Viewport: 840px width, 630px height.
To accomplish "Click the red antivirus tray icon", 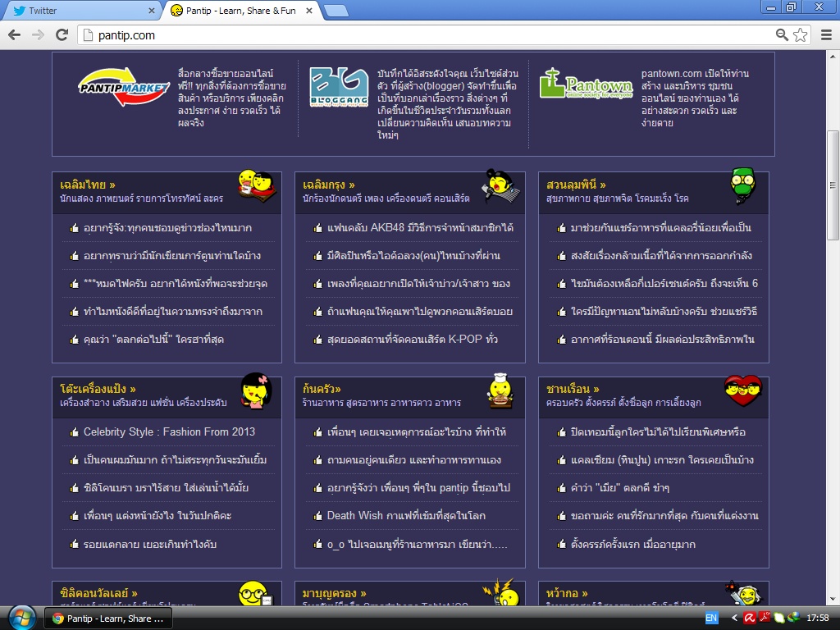I will [x=750, y=619].
